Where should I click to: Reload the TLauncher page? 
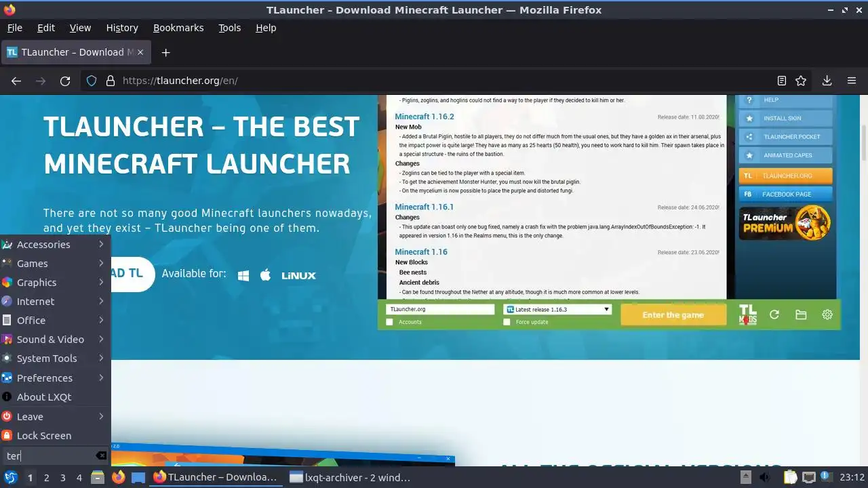point(65,81)
